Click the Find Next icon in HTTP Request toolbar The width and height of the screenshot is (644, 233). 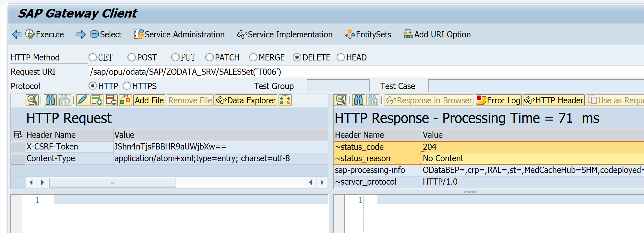point(64,100)
